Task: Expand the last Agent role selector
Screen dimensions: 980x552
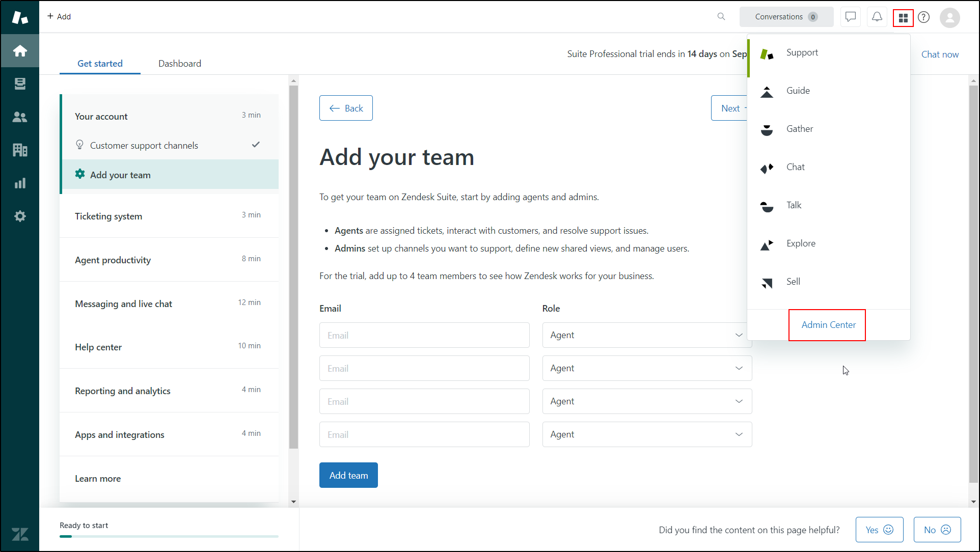Action: click(646, 434)
